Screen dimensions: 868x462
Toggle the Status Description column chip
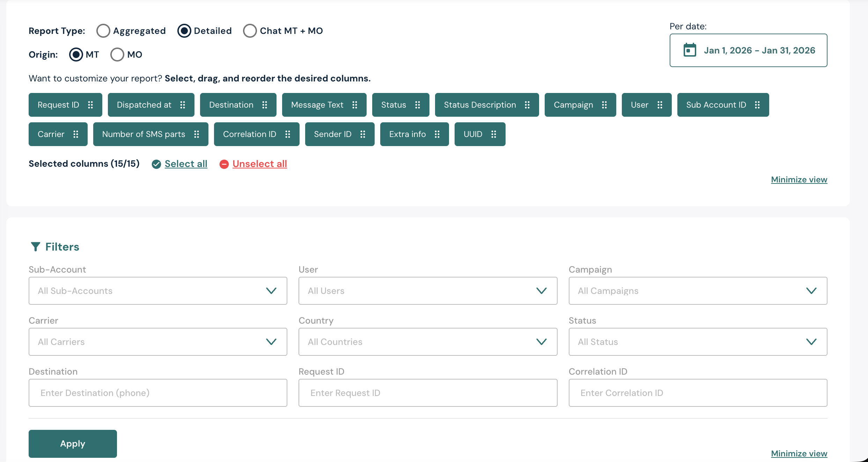pyautogui.click(x=480, y=105)
